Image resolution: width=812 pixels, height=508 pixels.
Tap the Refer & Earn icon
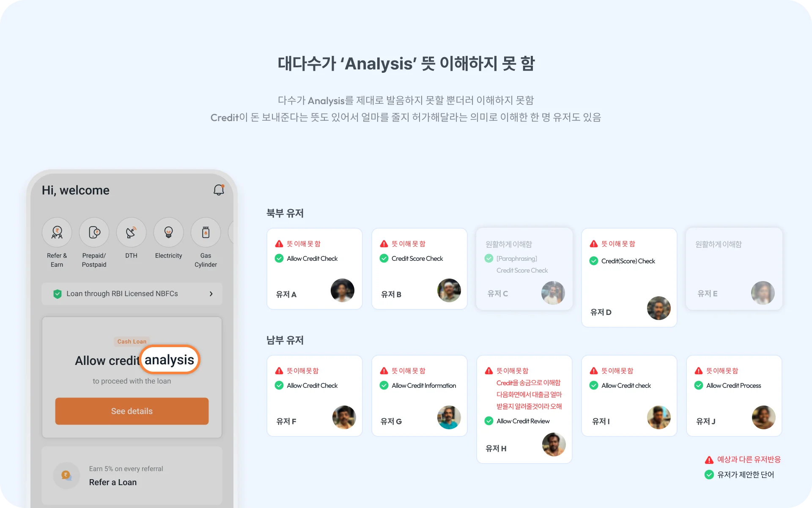tap(57, 232)
